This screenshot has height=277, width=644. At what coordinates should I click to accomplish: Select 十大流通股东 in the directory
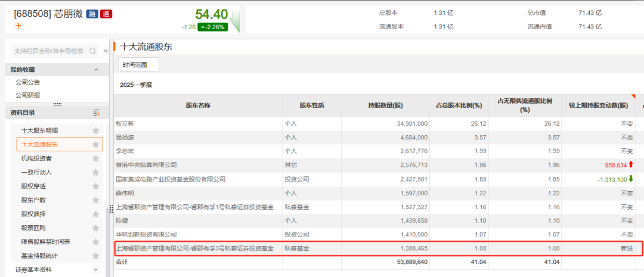tap(40, 144)
